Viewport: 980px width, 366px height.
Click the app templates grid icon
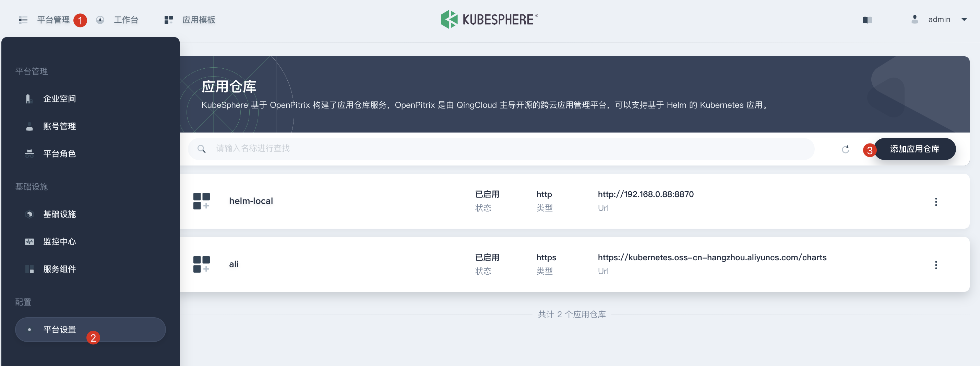[168, 20]
